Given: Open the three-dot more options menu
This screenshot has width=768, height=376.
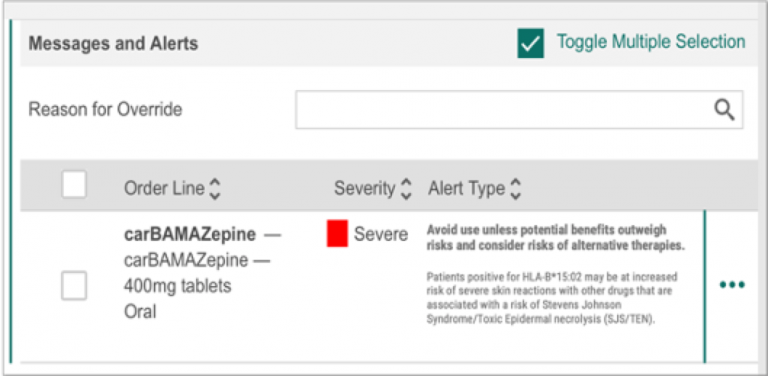Looking at the screenshot, I should point(732,284).
